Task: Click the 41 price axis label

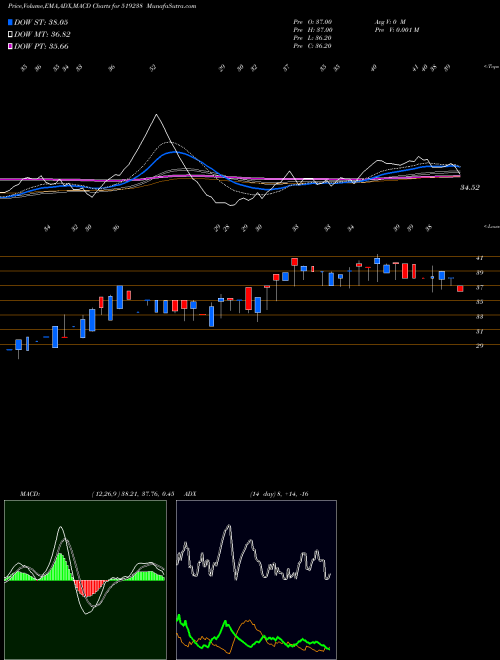Action: click(x=479, y=258)
